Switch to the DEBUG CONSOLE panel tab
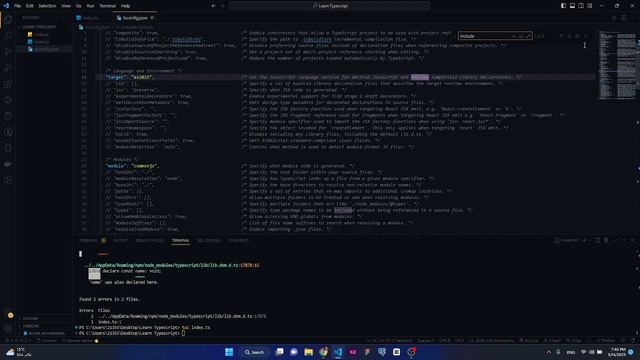 tap(150, 240)
